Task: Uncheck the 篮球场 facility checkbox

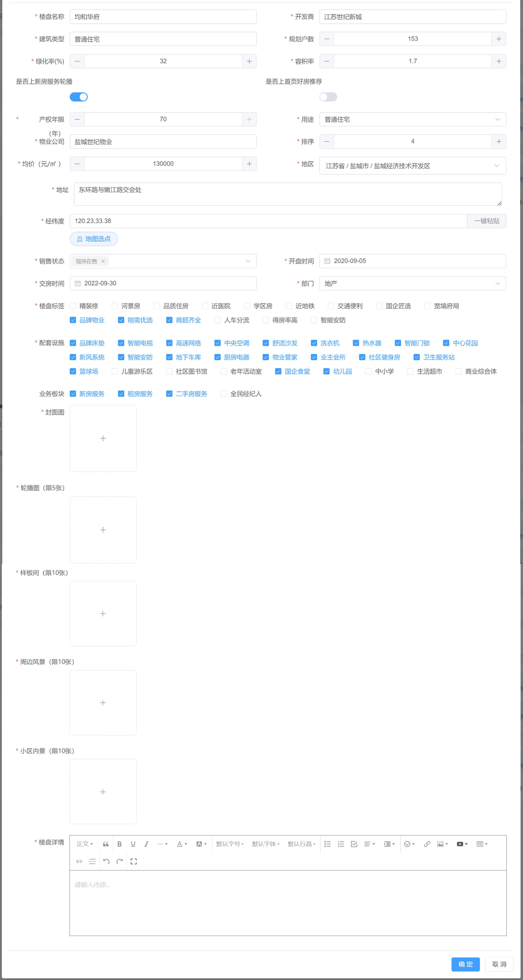Action: click(x=73, y=371)
